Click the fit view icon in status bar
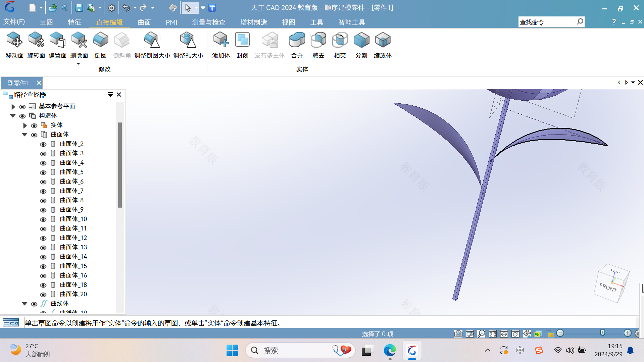Image resolution: width=644 pixels, height=362 pixels. 492,333
